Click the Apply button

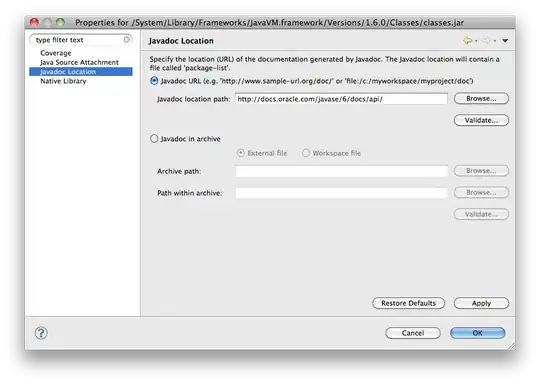point(481,303)
